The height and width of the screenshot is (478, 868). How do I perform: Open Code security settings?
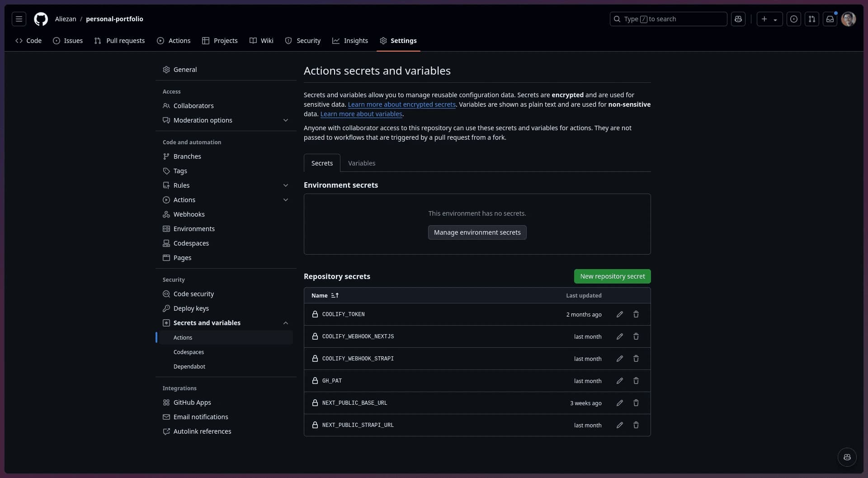[x=226, y=294]
